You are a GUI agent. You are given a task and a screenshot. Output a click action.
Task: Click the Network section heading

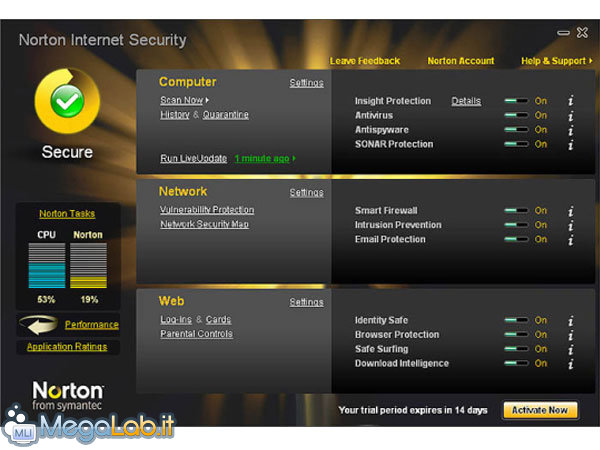pyautogui.click(x=183, y=191)
